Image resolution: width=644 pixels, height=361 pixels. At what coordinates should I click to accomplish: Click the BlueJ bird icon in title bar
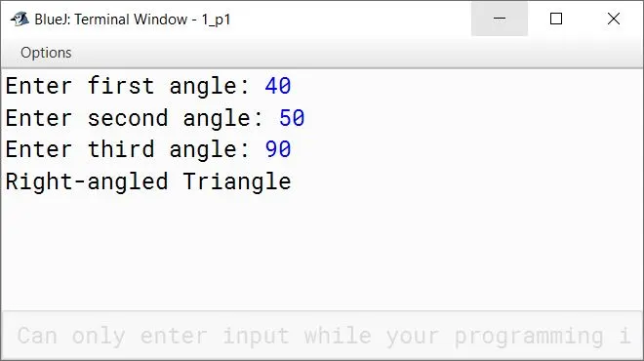(20, 19)
